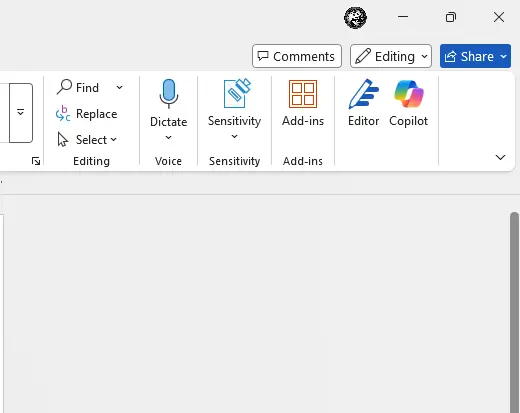Open the Add-ins grid icon
520x413 pixels.
click(303, 94)
